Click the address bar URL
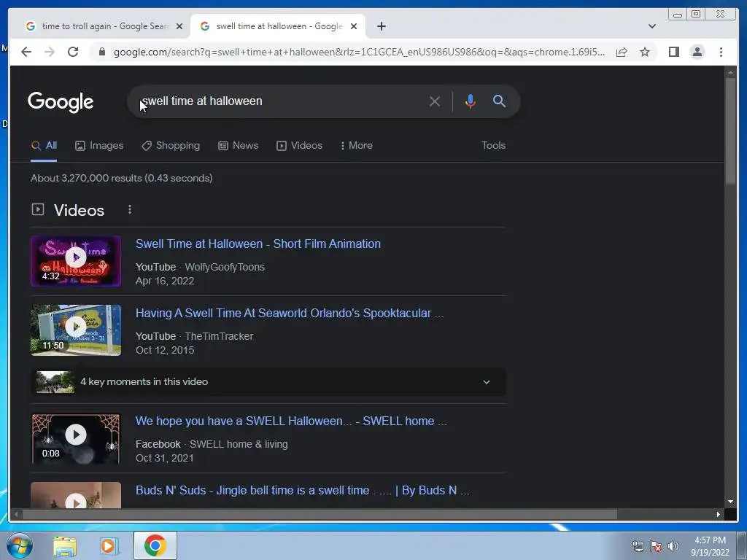 point(359,52)
